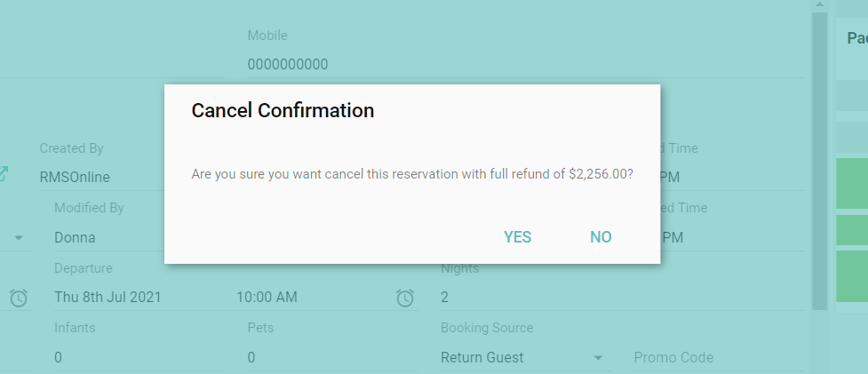Screen dimensions: 868x374
Task: Click the scrollbar up arrow
Action: 818,4
